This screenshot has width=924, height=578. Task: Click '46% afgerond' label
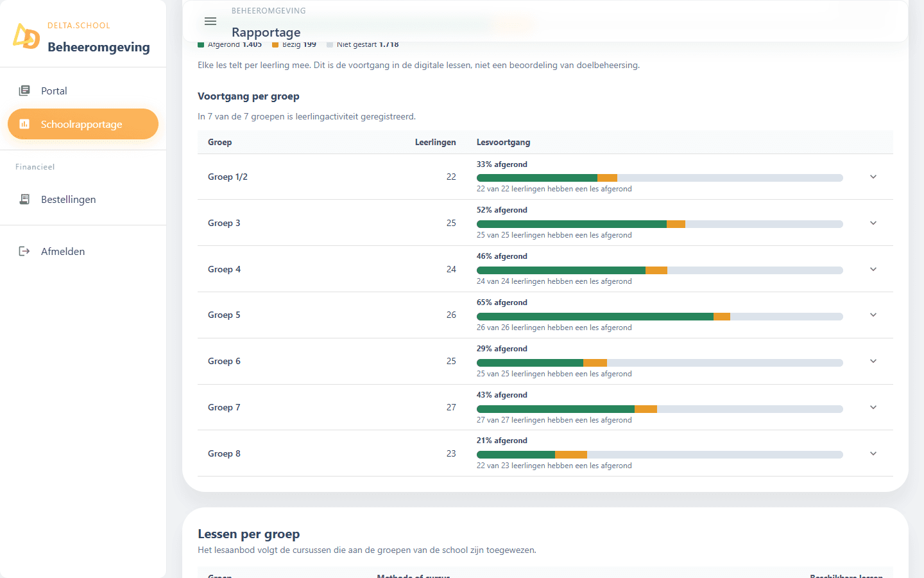502,256
